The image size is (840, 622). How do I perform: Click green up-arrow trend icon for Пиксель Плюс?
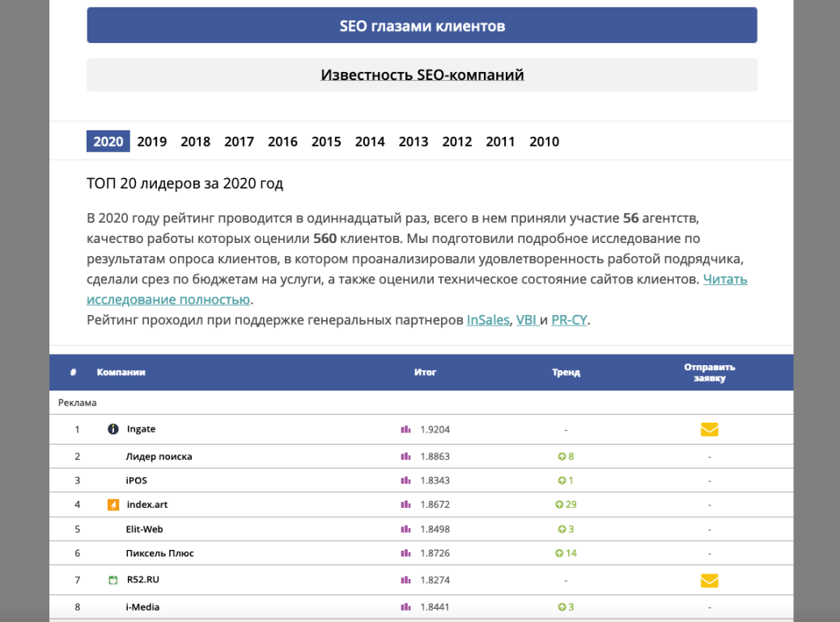pos(558,553)
